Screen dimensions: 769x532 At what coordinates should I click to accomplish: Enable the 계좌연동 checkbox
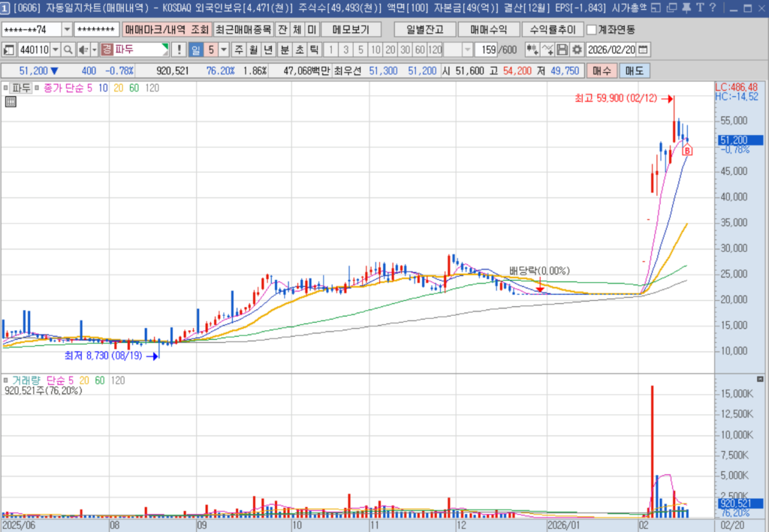(592, 30)
